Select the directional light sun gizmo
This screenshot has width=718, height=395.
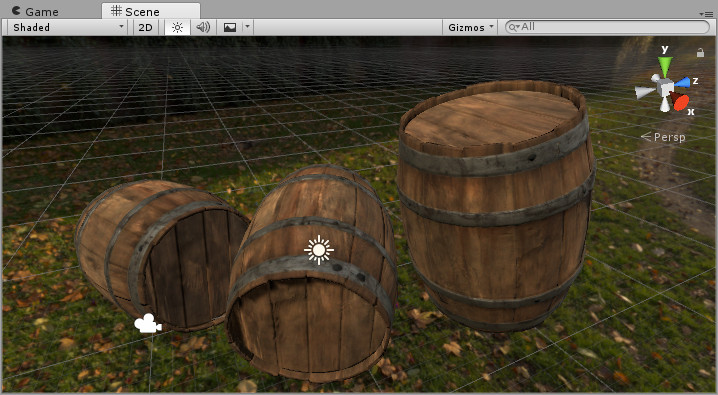319,250
